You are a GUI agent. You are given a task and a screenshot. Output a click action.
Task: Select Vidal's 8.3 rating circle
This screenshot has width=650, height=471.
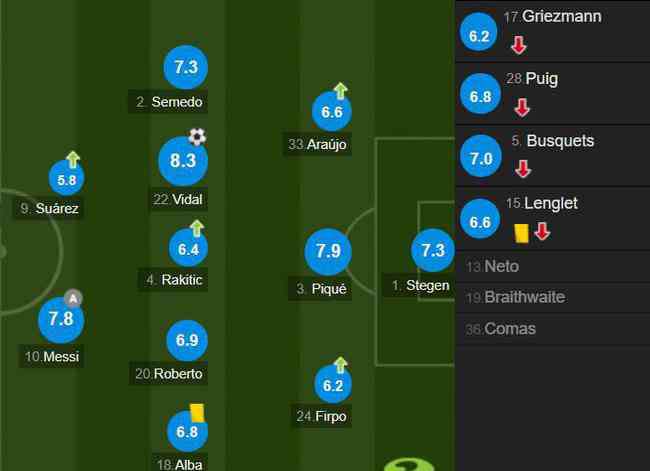(x=183, y=161)
